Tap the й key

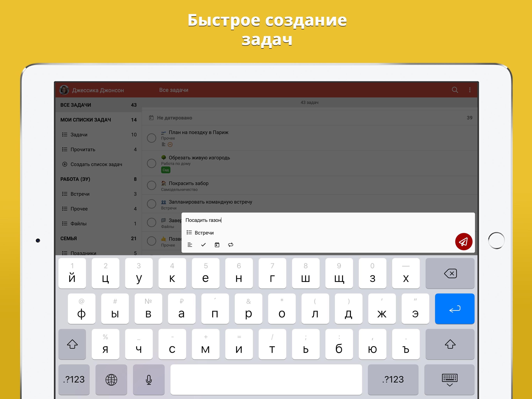[72, 273]
